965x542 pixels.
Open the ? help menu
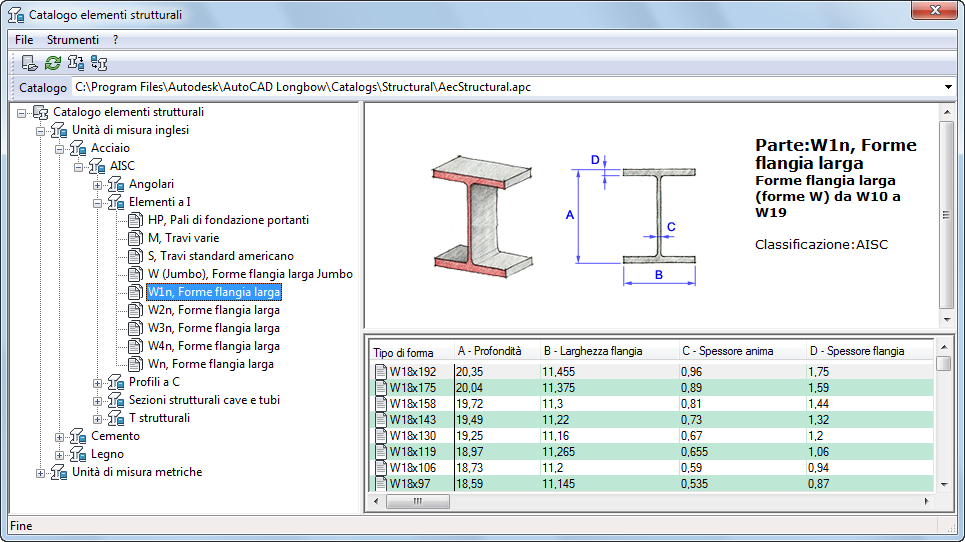[115, 40]
